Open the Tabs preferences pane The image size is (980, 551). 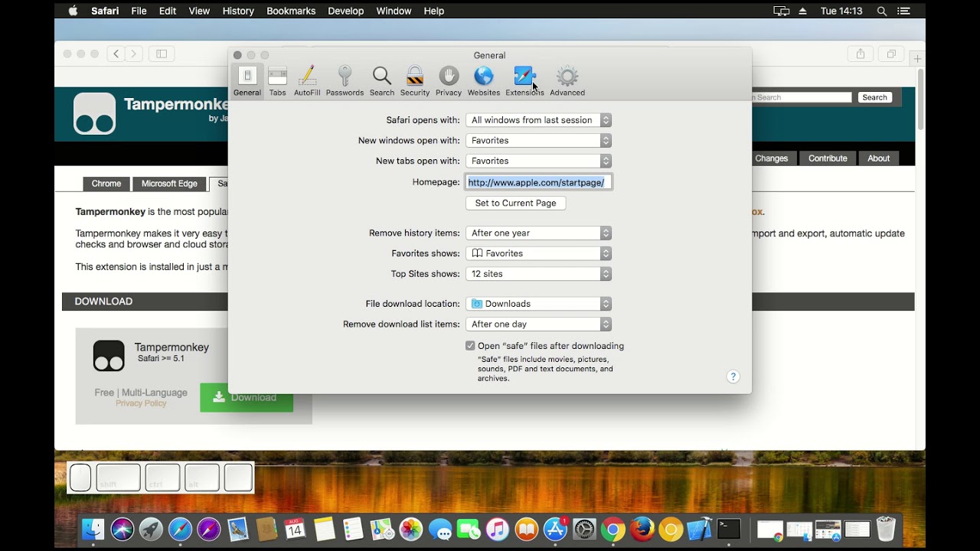(x=277, y=81)
